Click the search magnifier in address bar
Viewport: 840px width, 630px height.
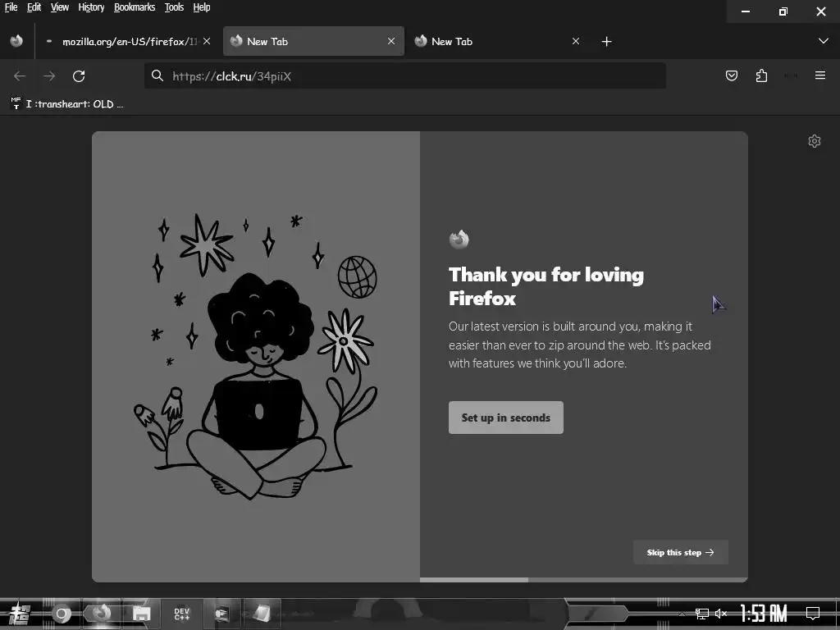click(x=157, y=76)
